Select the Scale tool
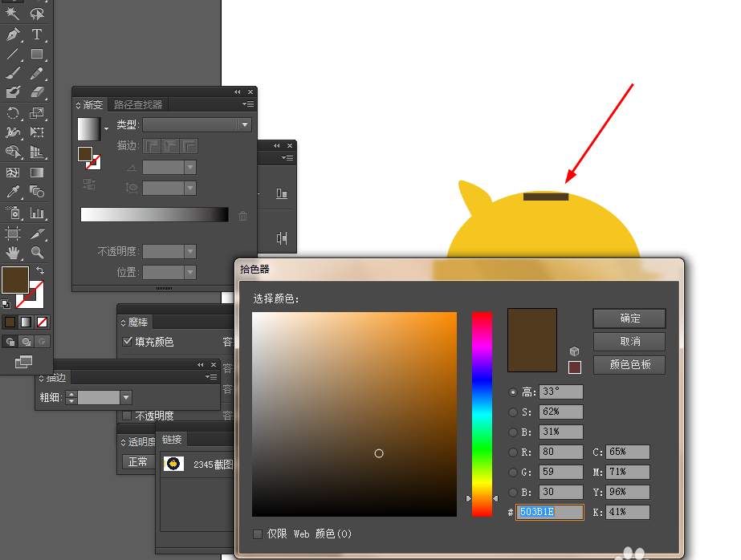The image size is (741, 560). pyautogui.click(x=37, y=113)
